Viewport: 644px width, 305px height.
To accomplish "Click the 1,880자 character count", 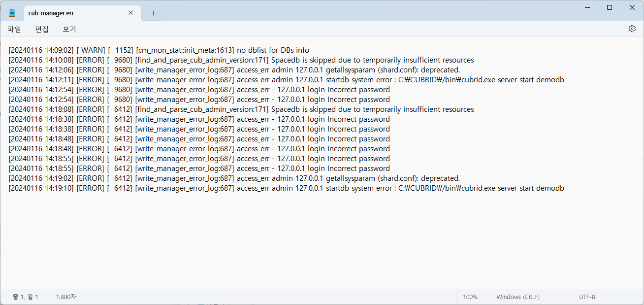I will [66, 297].
